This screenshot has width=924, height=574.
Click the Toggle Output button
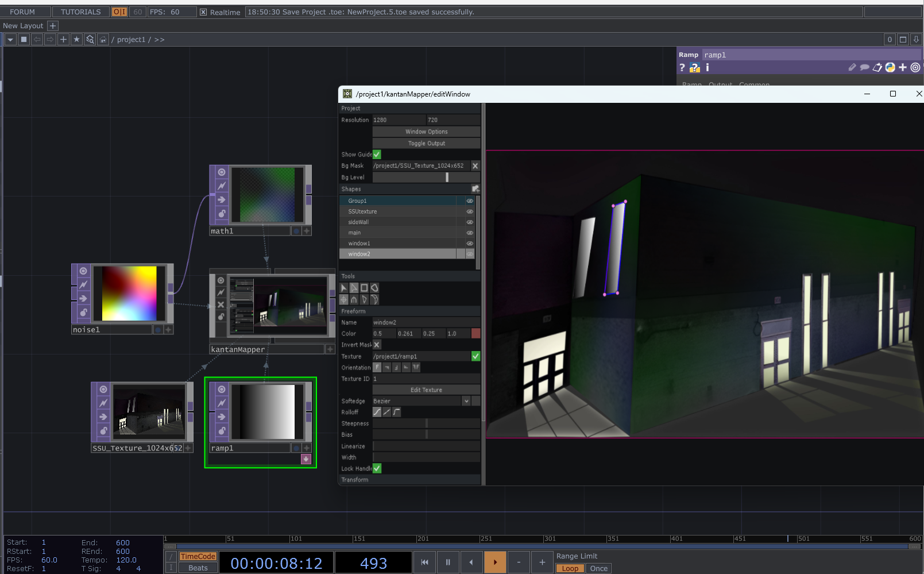(426, 143)
